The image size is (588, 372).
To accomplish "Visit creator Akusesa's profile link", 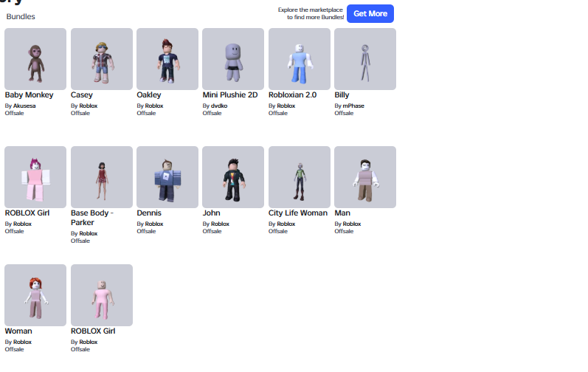I will pos(24,106).
